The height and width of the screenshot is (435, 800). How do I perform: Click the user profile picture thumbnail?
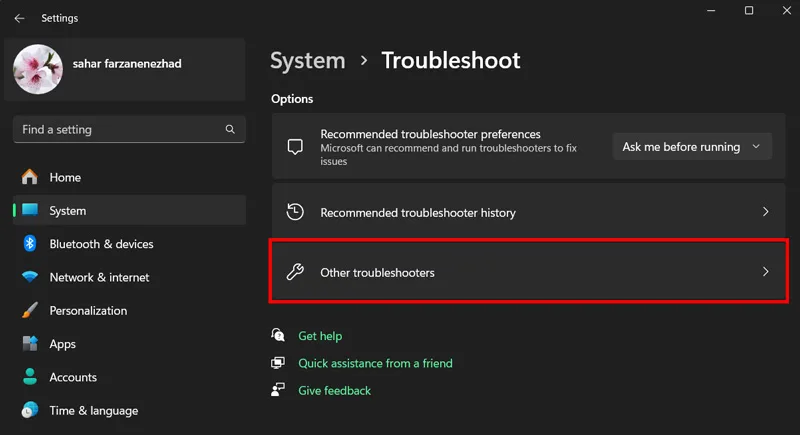(38, 69)
